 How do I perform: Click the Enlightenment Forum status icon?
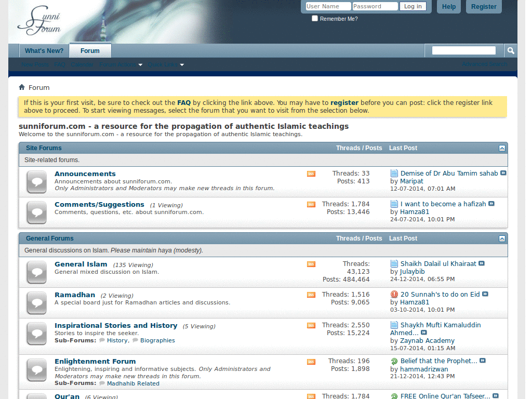point(37,370)
